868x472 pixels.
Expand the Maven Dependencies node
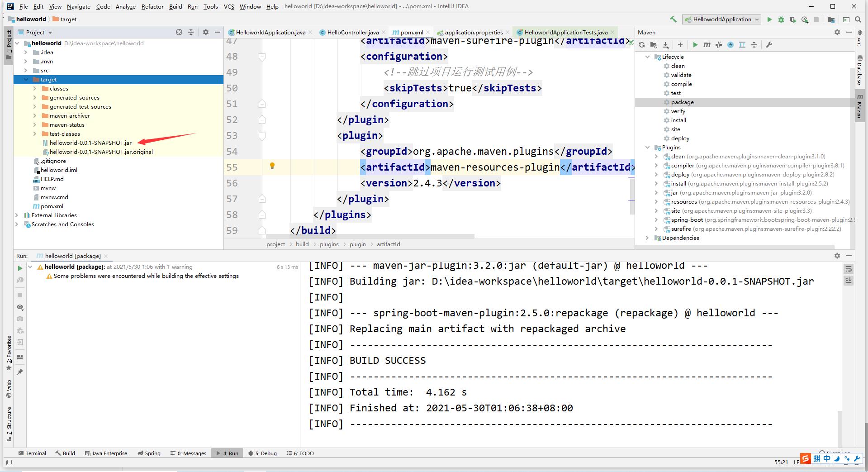[x=647, y=238]
